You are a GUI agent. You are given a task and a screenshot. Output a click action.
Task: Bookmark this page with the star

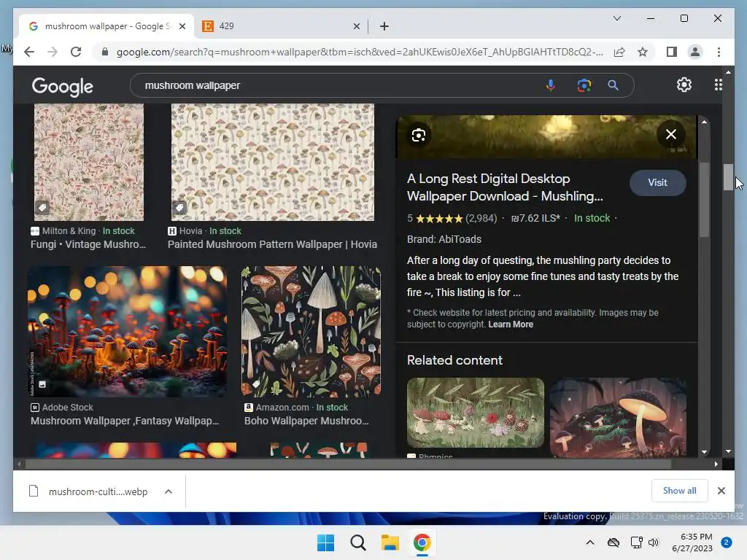click(x=643, y=52)
